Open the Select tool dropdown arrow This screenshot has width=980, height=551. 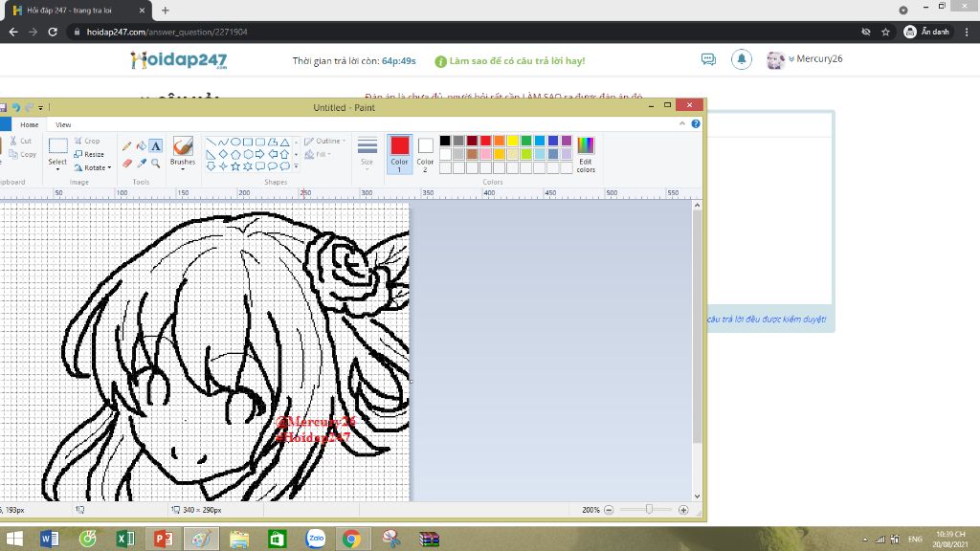pos(57,169)
